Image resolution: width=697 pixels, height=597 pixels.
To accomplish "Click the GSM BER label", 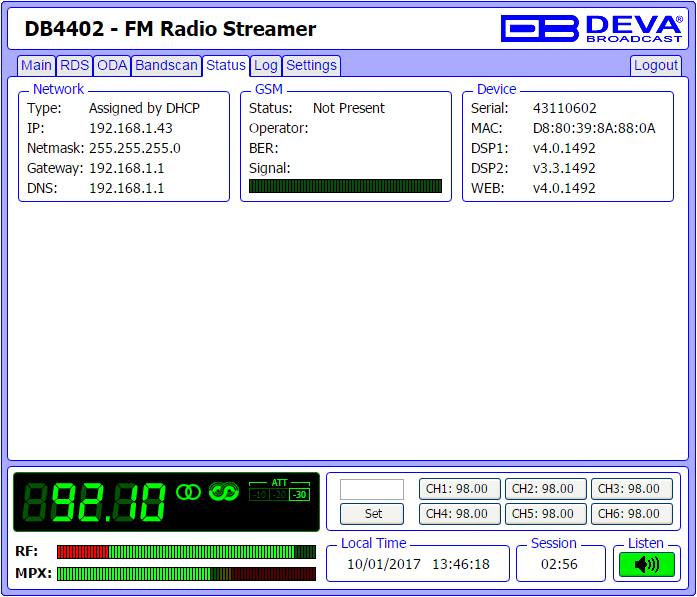I will pos(263,148).
